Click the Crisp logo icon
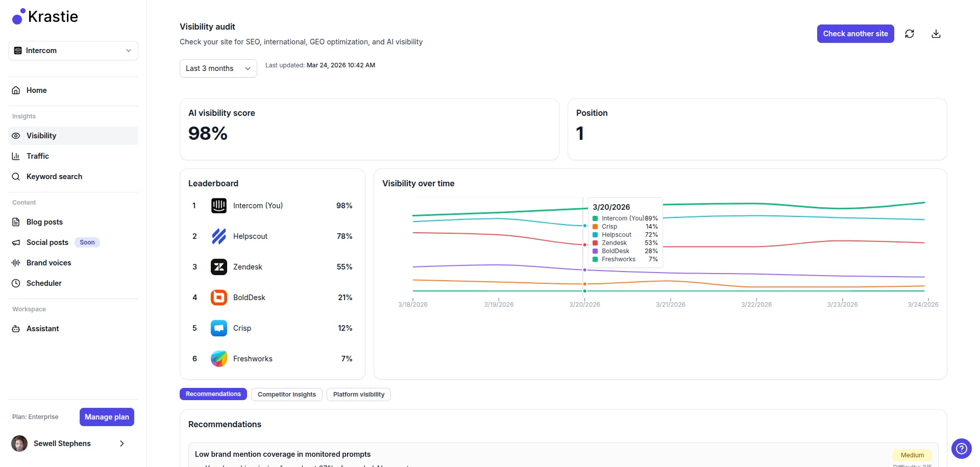The height and width of the screenshot is (467, 980). (x=219, y=328)
